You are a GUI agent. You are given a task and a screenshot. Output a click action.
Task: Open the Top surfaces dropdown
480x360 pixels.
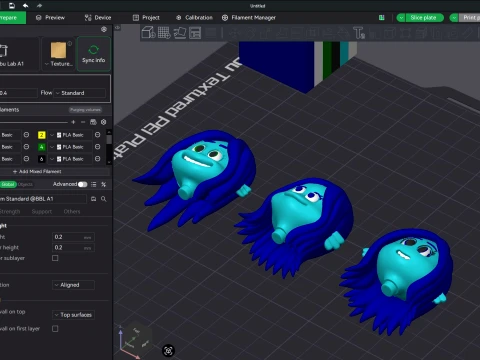point(73,315)
